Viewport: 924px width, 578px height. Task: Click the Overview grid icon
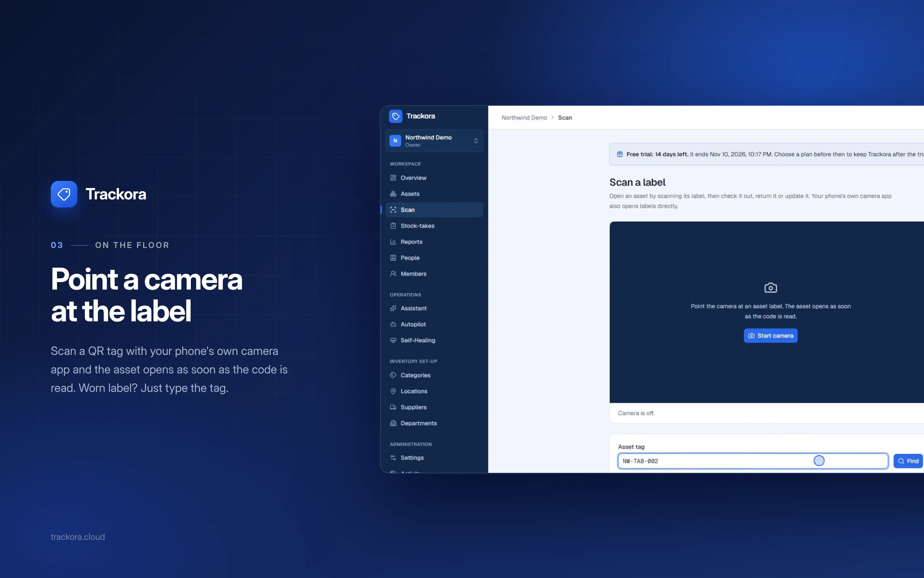[x=393, y=178]
